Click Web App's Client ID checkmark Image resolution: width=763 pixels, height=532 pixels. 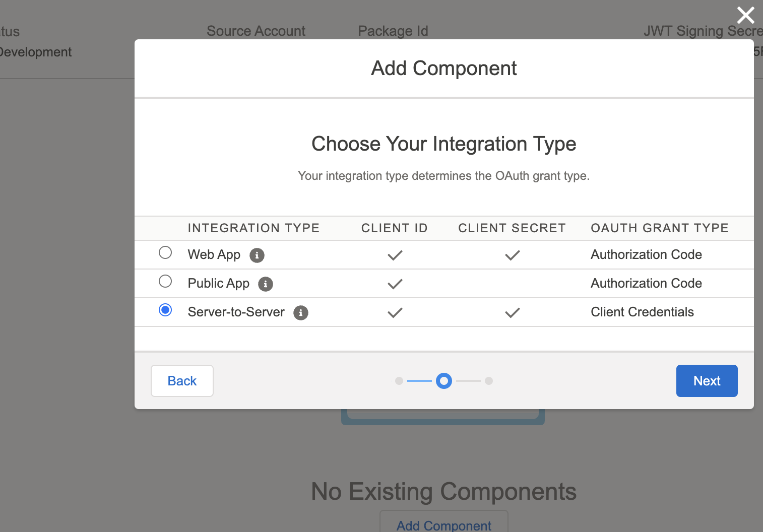395,255
